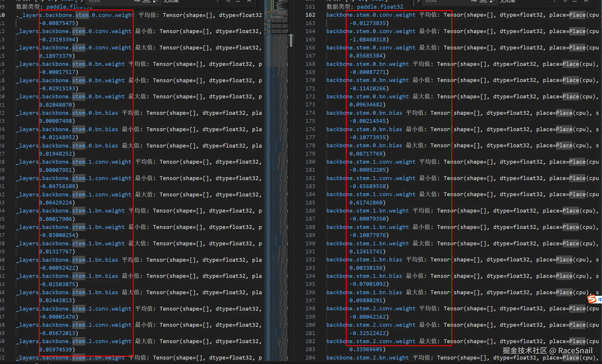Expand replace row in left find widget
This screenshot has width=602, height=364.
tap(82, 1)
